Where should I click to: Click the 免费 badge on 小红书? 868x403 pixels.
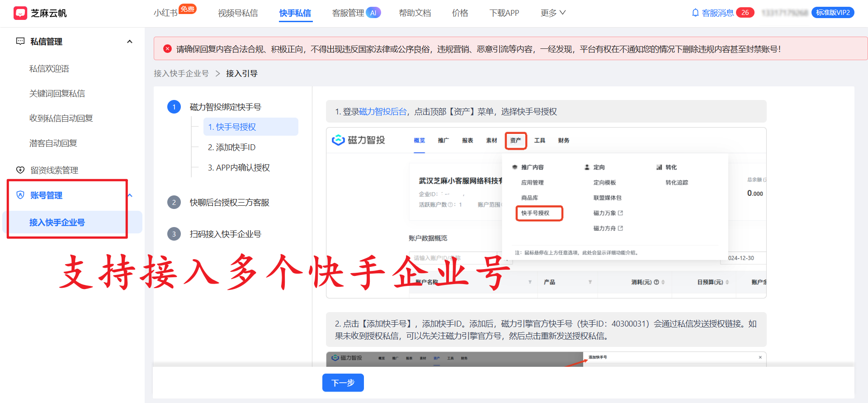(x=188, y=9)
